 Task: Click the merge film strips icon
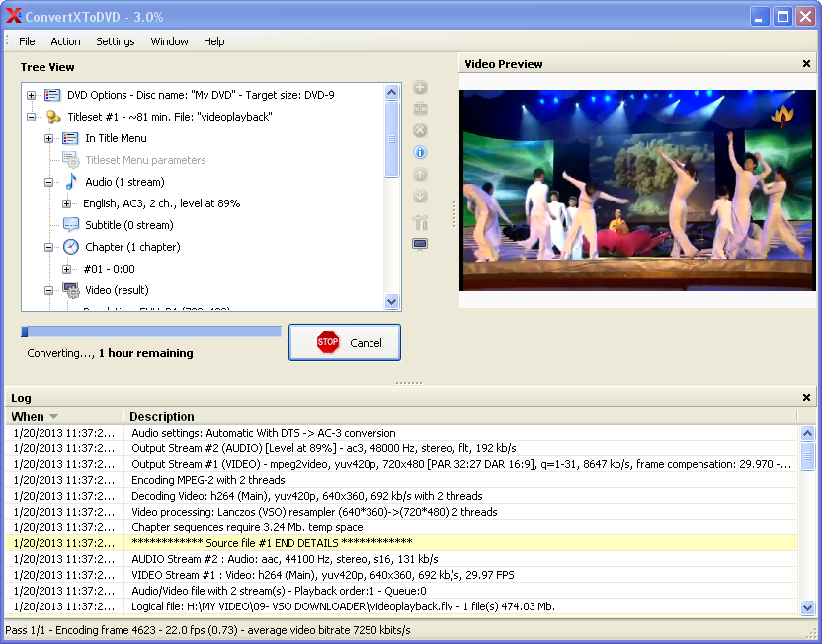tap(420, 109)
